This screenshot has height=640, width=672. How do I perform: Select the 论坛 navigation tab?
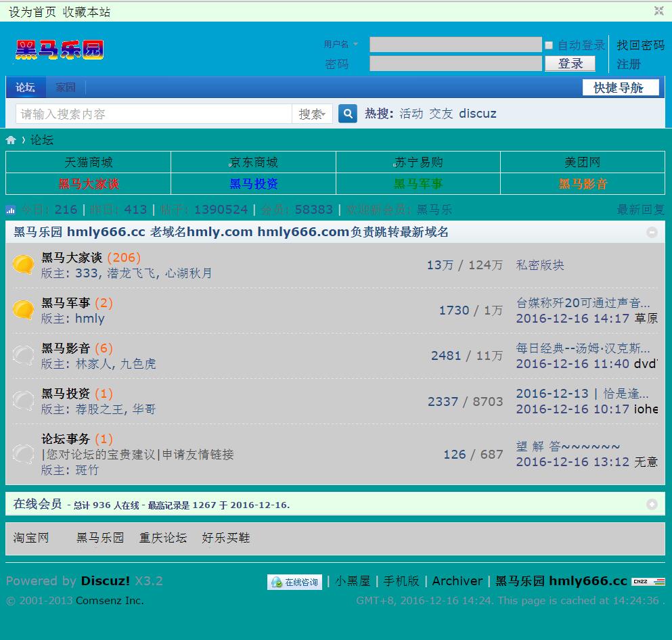click(25, 87)
